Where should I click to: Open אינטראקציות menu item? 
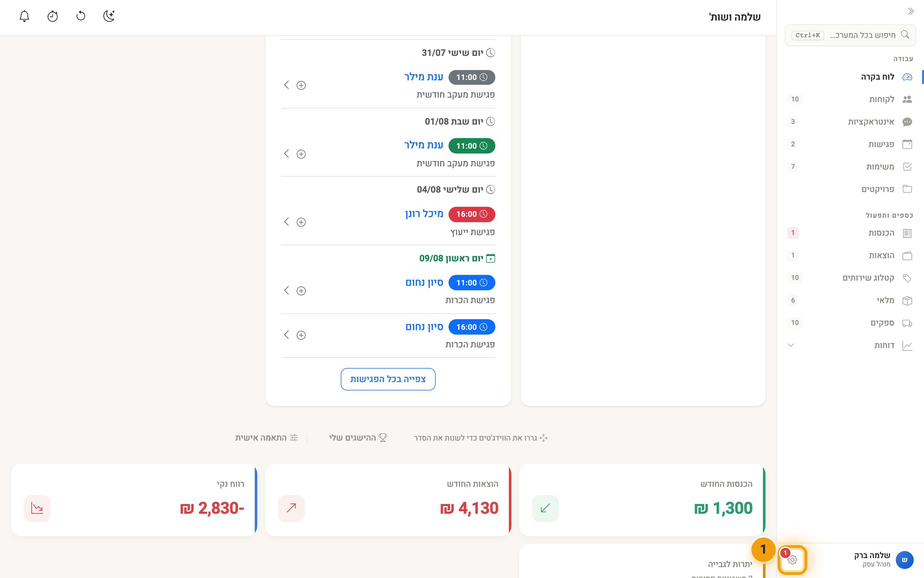click(850, 122)
